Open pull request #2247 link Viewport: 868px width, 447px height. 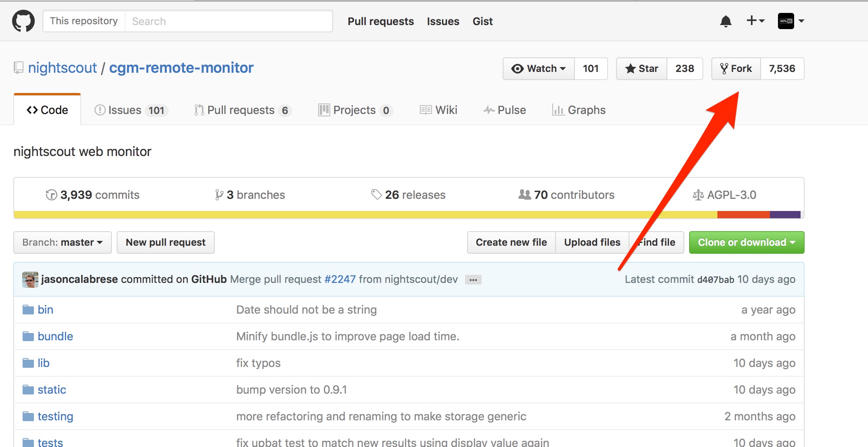tap(340, 279)
